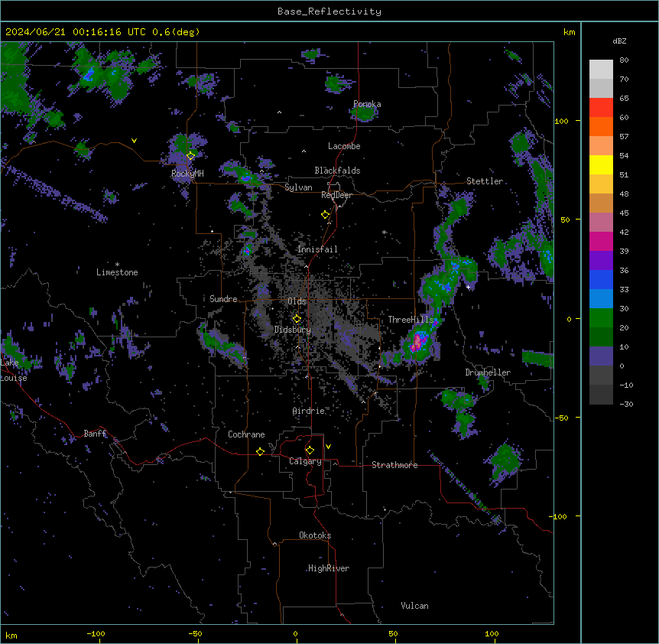Click the Vulcan town label
Image resolution: width=659 pixels, height=644 pixels.
tap(415, 606)
